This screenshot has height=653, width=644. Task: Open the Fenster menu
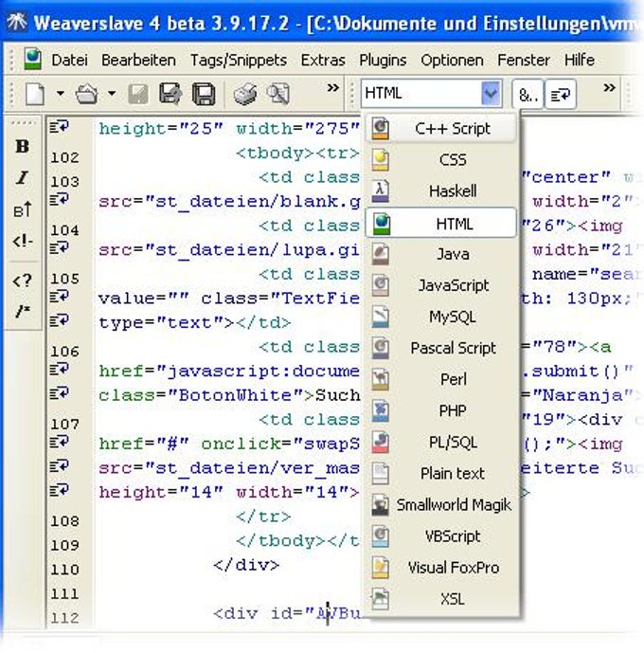click(x=524, y=61)
